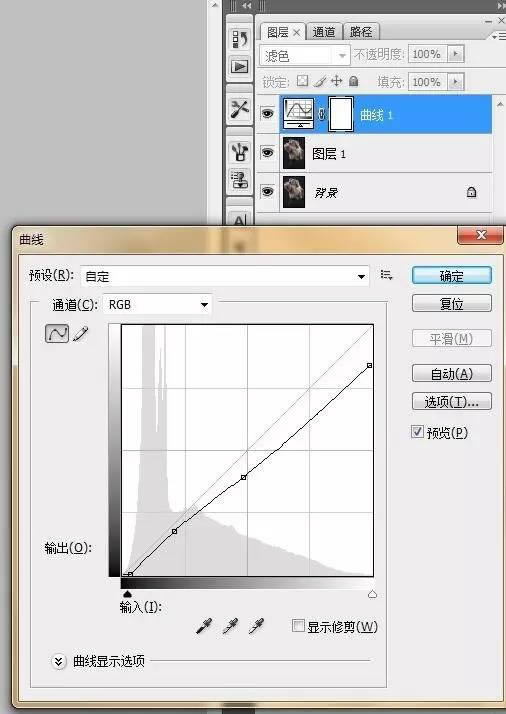Select the curve point editing tool
This screenshot has width=506, height=714.
pos(57,334)
